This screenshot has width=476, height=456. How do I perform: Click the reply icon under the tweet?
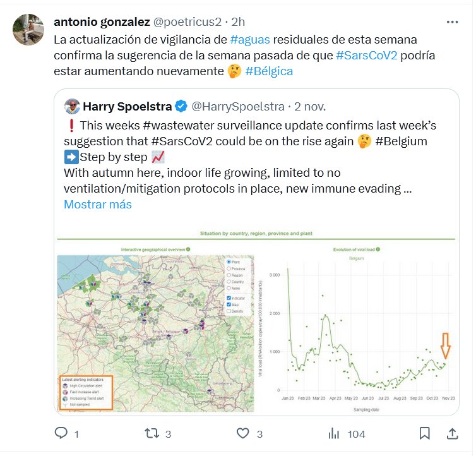click(x=61, y=433)
